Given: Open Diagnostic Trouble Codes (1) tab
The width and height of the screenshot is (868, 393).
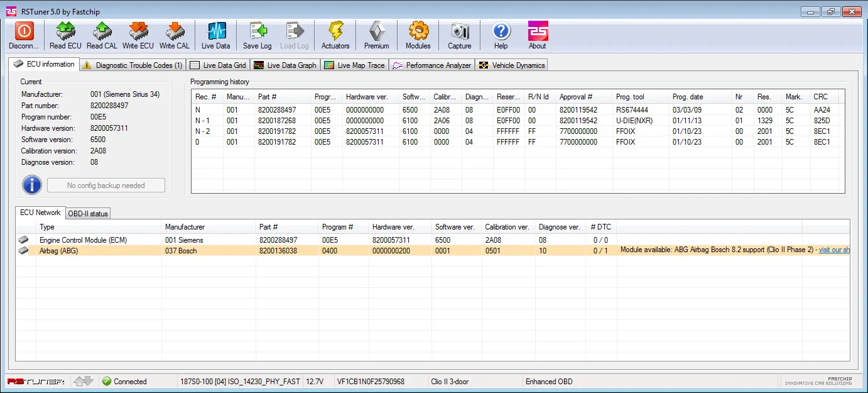Looking at the screenshot, I should 133,65.
